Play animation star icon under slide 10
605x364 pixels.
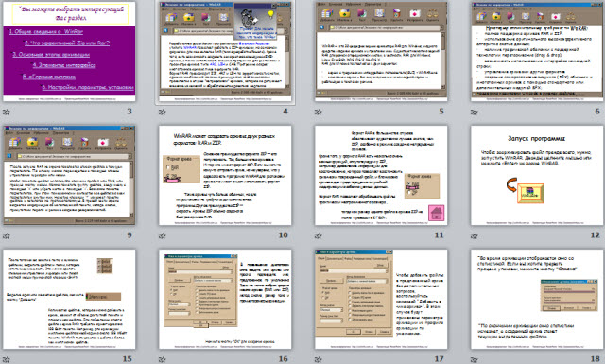(x=162, y=235)
